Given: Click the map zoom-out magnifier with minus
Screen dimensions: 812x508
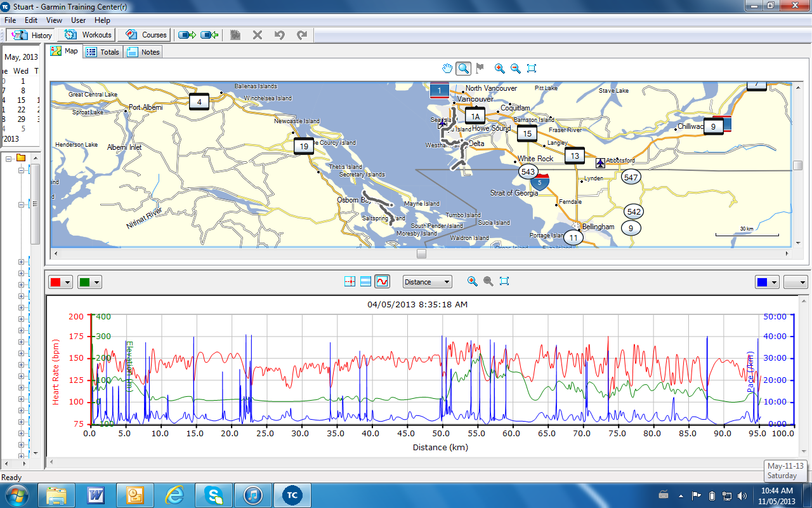Looking at the screenshot, I should pyautogui.click(x=516, y=69).
